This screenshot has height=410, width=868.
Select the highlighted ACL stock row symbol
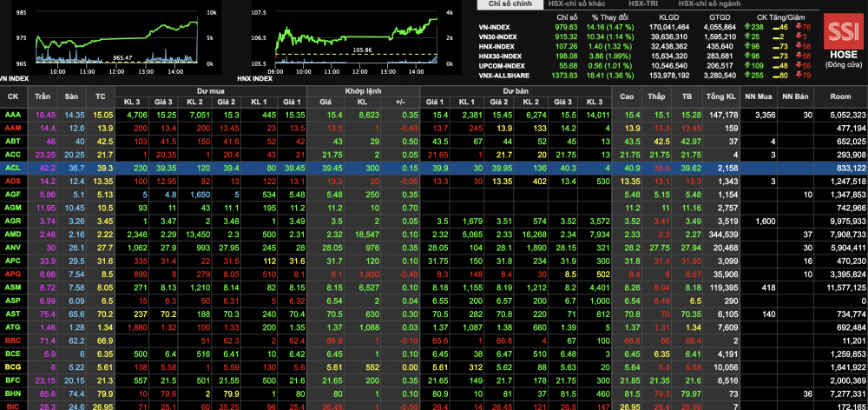point(12,167)
